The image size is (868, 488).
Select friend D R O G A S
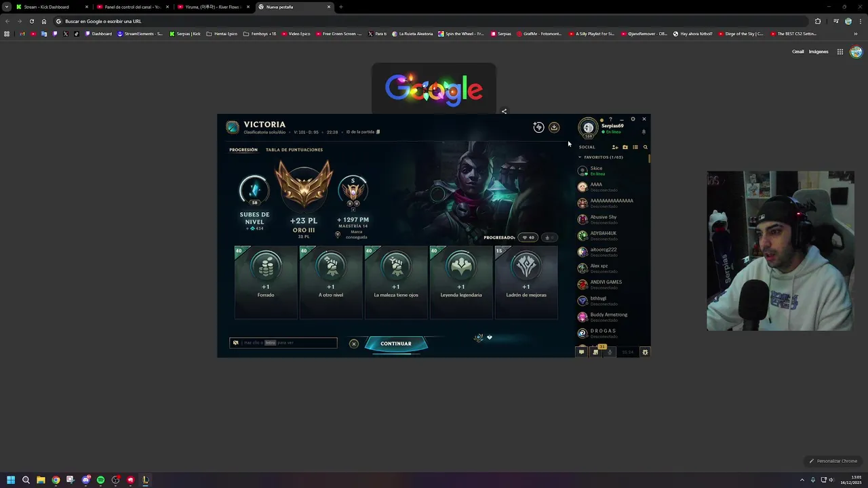(612, 333)
